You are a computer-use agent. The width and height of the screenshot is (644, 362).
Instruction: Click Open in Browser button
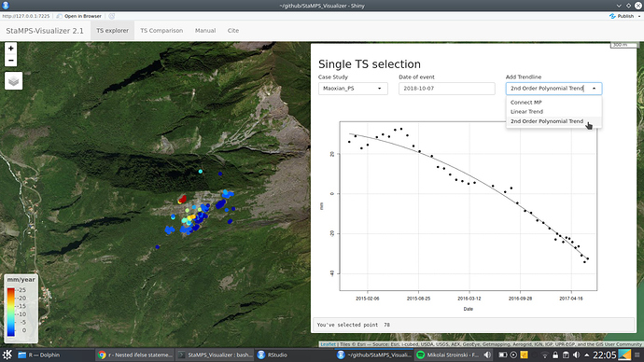point(78,16)
